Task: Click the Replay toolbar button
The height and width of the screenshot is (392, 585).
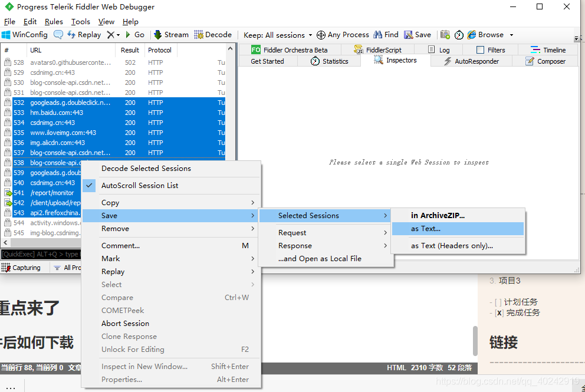Action: 84,35
